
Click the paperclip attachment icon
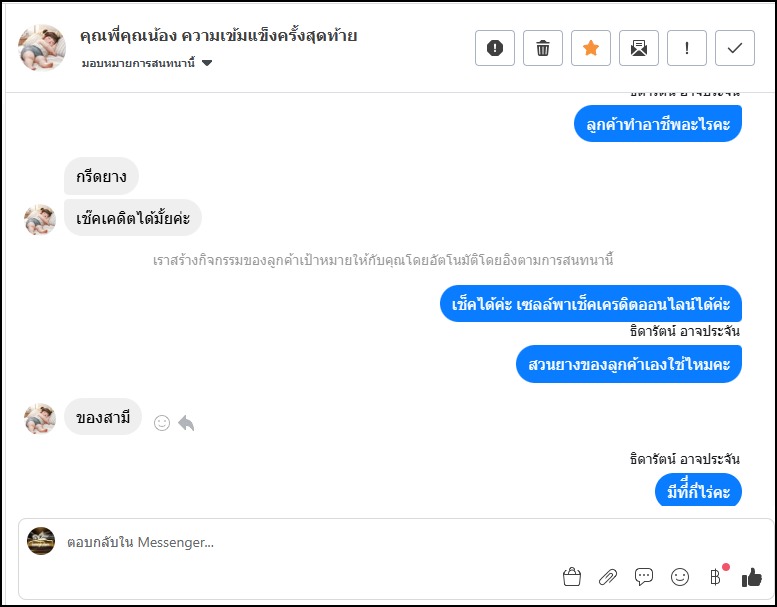pyautogui.click(x=608, y=577)
